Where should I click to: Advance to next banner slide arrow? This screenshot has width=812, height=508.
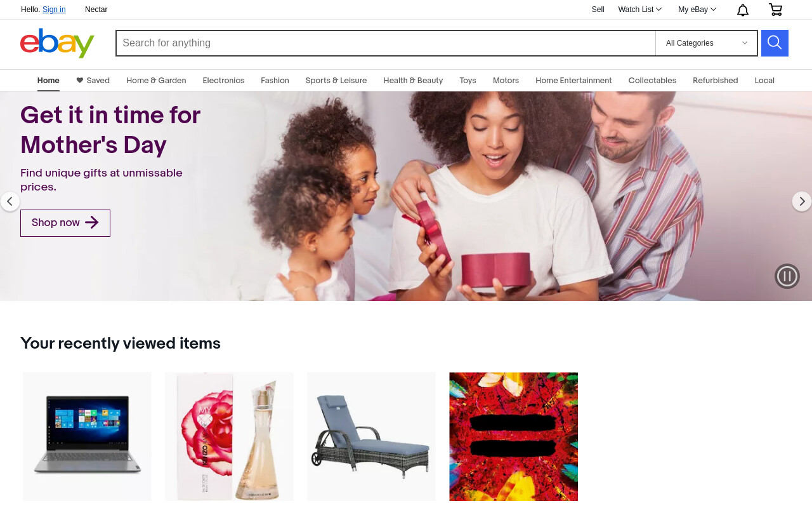click(x=802, y=202)
